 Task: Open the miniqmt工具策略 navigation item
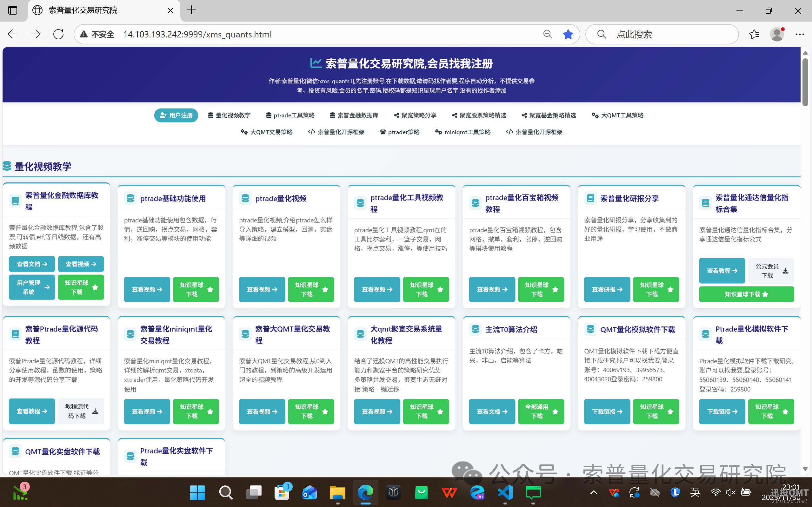pos(463,132)
